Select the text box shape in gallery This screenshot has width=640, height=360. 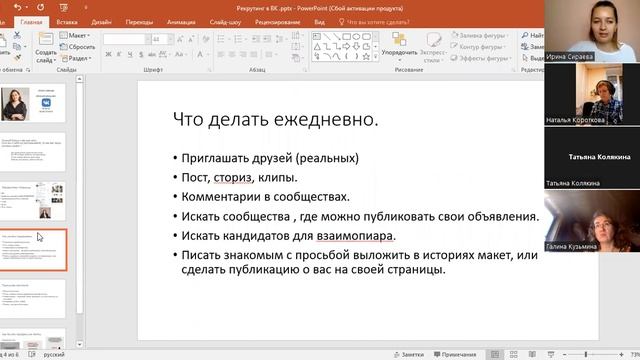[317, 37]
